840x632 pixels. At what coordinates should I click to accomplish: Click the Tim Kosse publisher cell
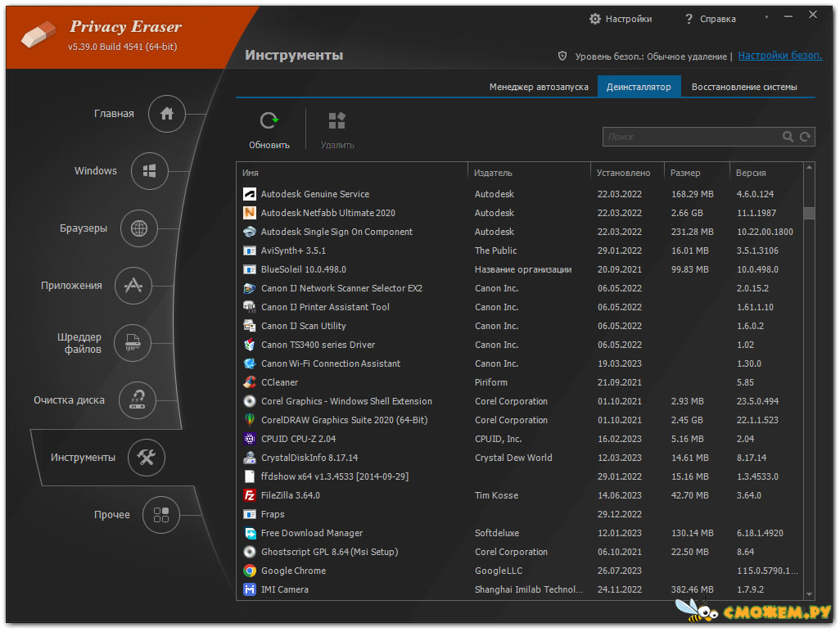point(496,495)
